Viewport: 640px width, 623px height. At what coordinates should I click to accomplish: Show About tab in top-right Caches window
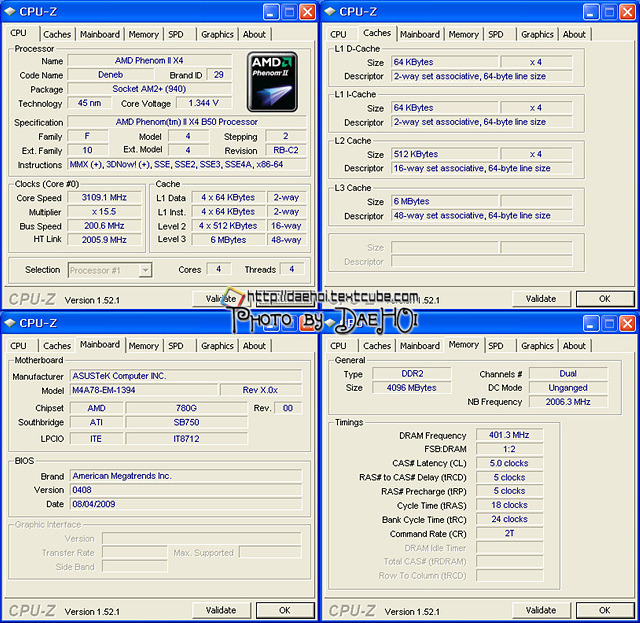coord(574,34)
